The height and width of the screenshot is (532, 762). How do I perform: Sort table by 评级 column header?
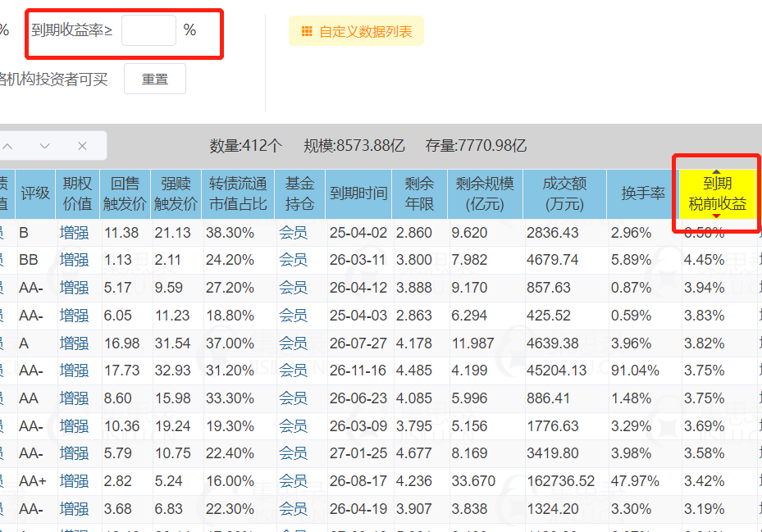[x=35, y=193]
